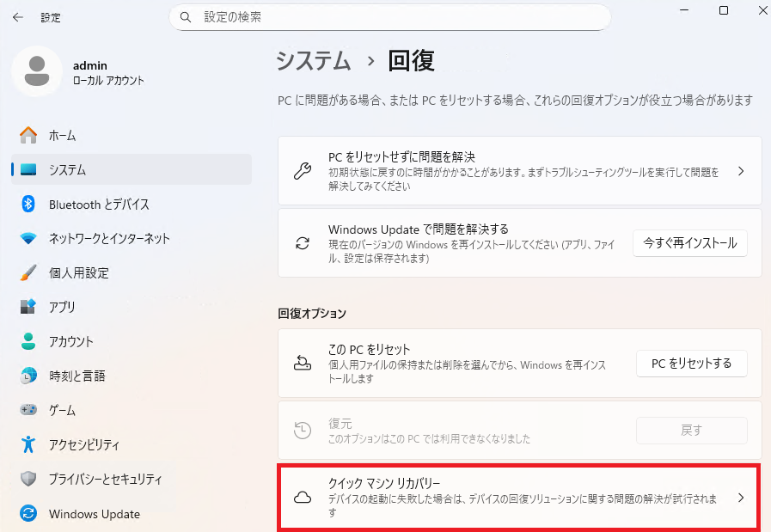This screenshot has width=771, height=532.
Task: Open アカウント settings
Action: click(x=132, y=341)
